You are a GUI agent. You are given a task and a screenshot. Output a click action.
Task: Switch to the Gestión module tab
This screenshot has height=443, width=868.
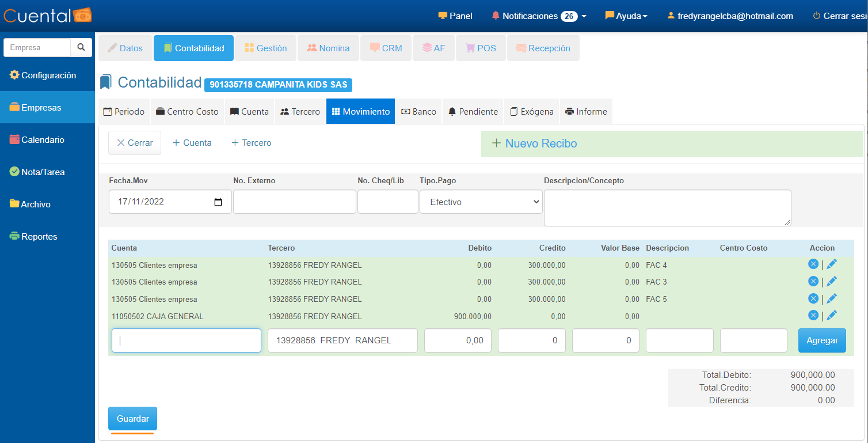[x=265, y=48]
